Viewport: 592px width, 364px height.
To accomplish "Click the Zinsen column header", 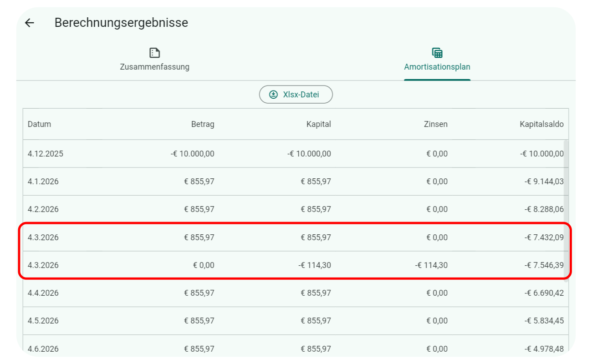I will point(436,124).
